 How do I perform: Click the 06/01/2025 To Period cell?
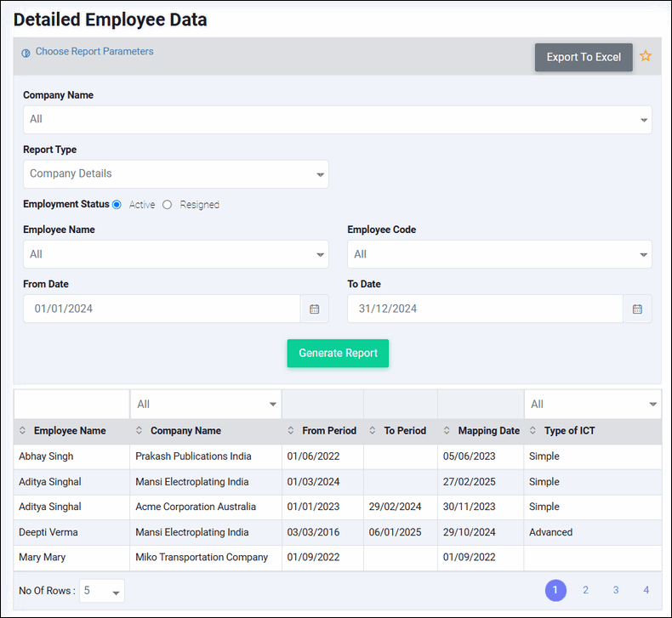pos(401,532)
